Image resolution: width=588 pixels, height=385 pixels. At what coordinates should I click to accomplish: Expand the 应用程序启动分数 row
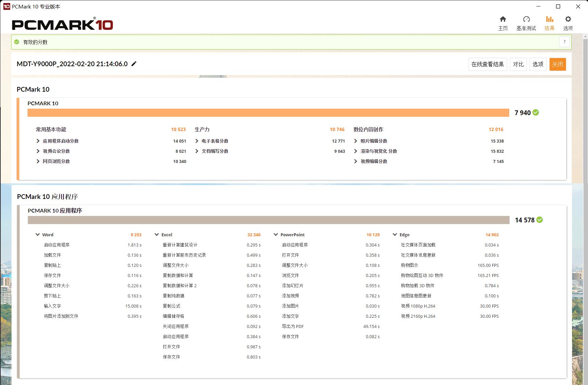coord(38,141)
